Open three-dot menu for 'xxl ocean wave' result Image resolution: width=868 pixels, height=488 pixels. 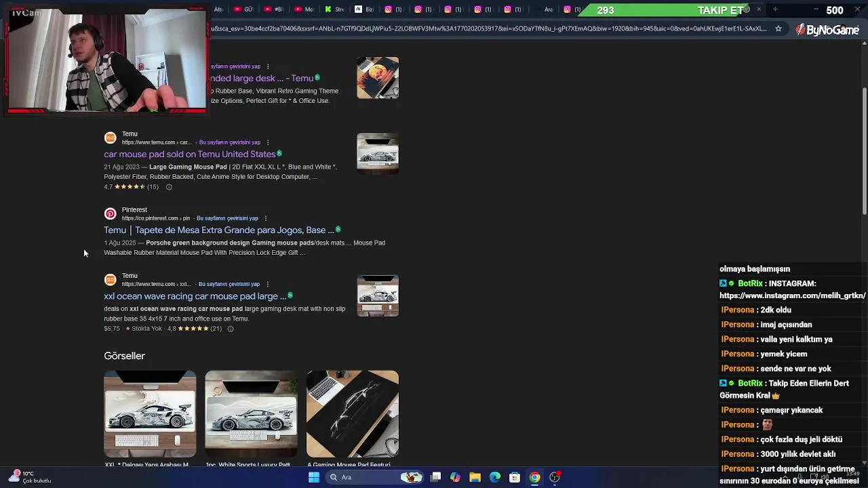pyautogui.click(x=267, y=284)
